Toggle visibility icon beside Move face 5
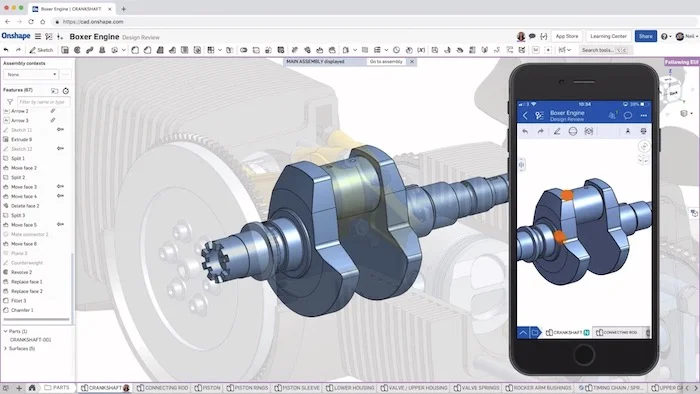700x394 pixels. tap(60, 224)
